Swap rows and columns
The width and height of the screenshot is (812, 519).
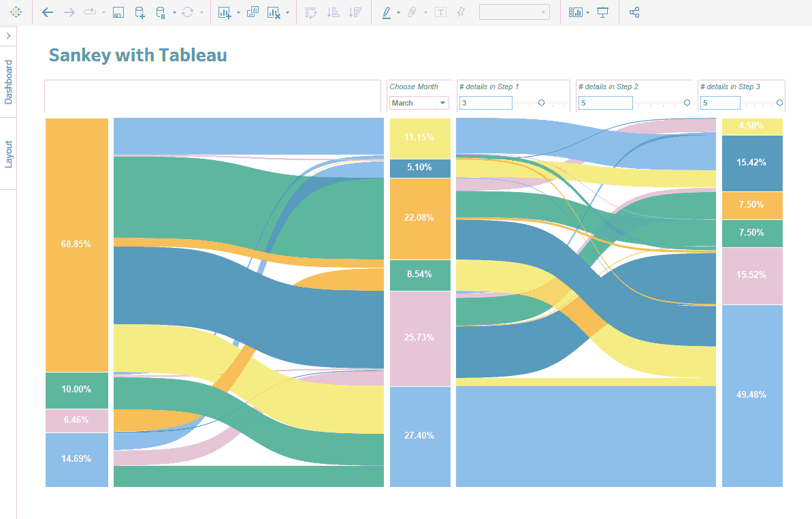click(x=311, y=12)
